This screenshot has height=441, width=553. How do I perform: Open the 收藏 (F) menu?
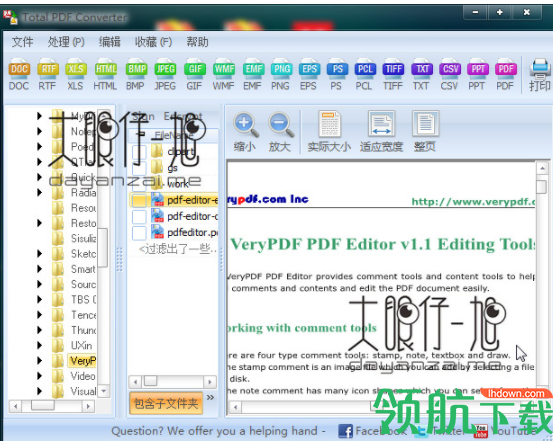153,42
